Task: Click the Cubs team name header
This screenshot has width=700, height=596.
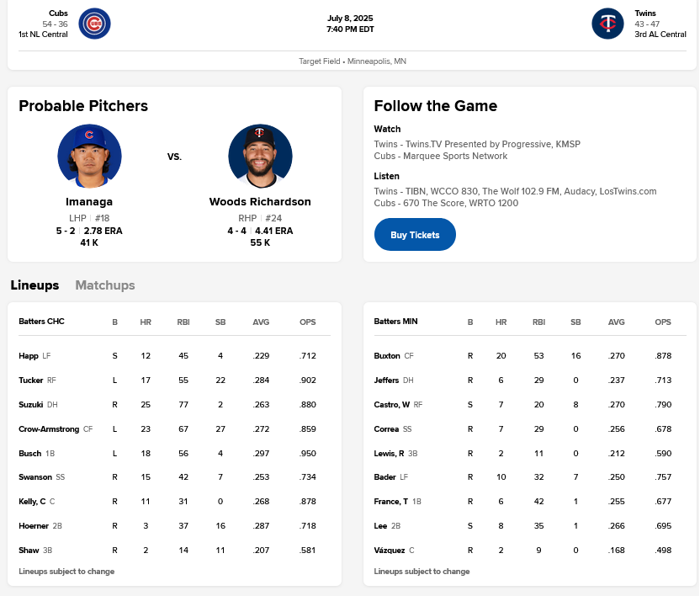Action: click(x=58, y=13)
